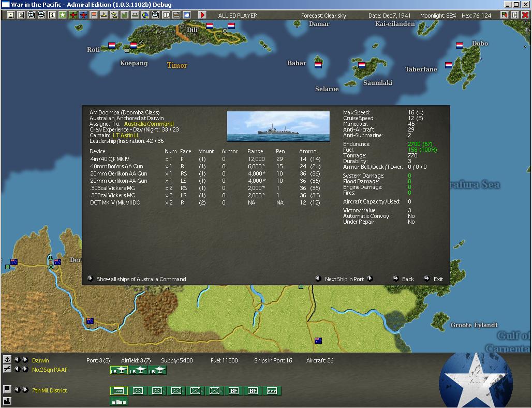Viewport: 532px width, 408px height.
Task: Click the save-disk icon in the top toolbar
Action: click(10, 15)
